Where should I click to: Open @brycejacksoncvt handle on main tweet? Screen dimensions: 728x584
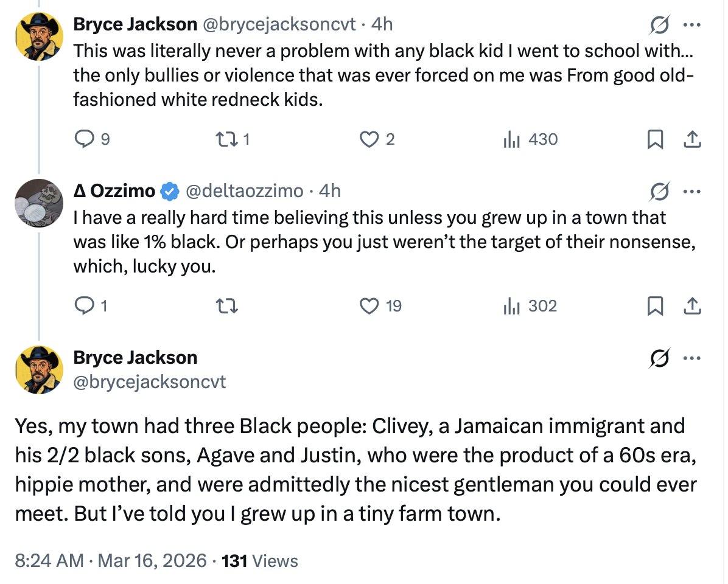click(x=149, y=382)
